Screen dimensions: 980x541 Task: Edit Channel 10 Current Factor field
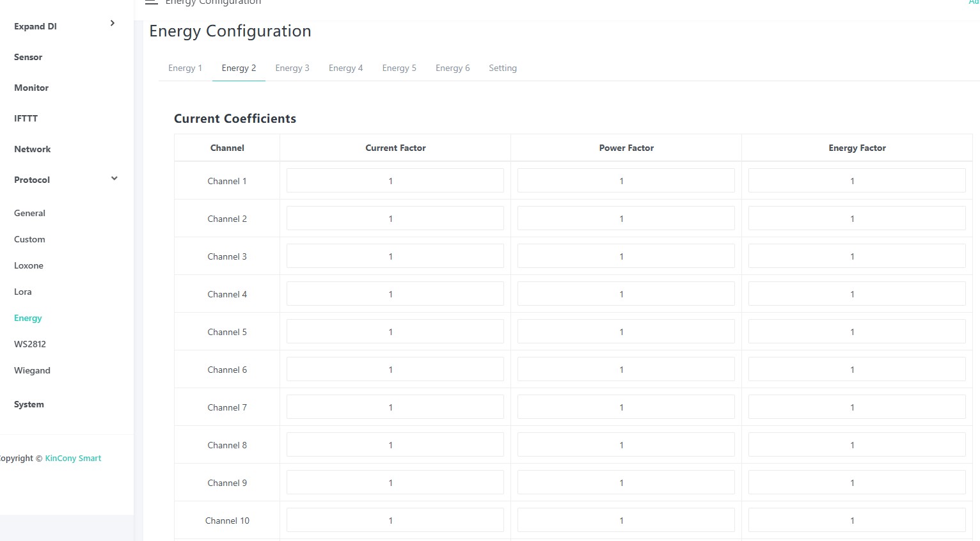(395, 520)
